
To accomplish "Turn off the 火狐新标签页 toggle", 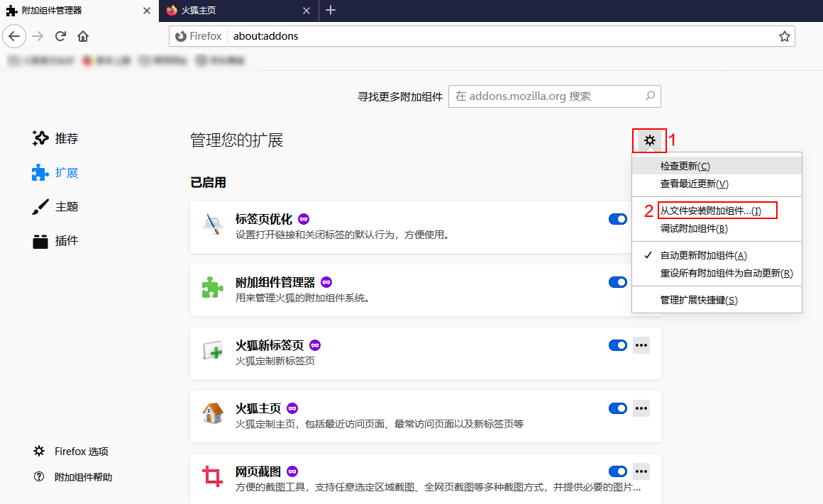I will pyautogui.click(x=618, y=345).
